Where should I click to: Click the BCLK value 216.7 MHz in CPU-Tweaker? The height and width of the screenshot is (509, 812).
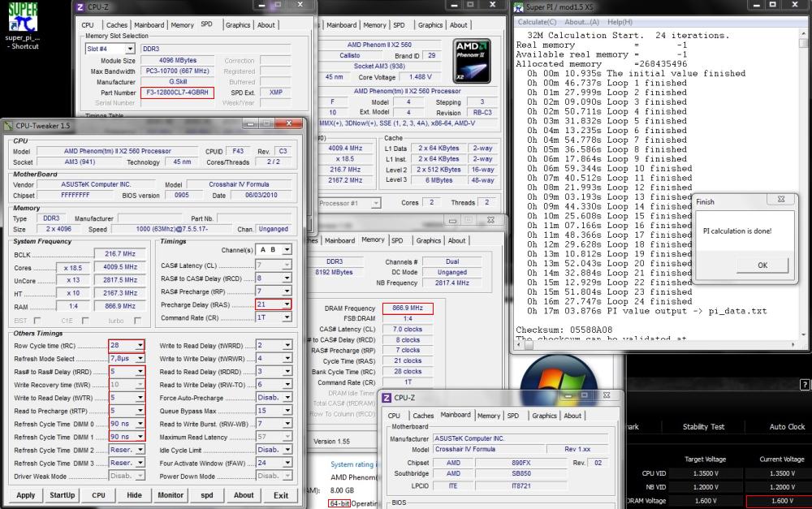pos(120,254)
